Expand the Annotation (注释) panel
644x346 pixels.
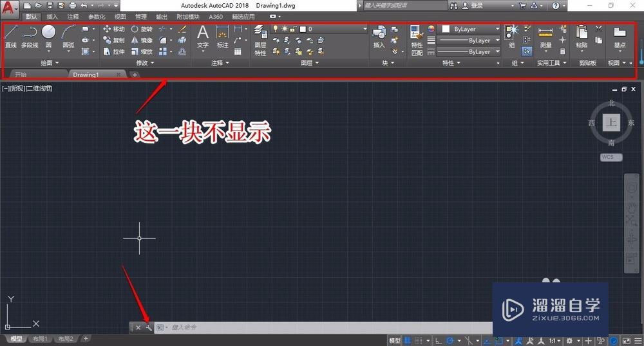click(220, 63)
